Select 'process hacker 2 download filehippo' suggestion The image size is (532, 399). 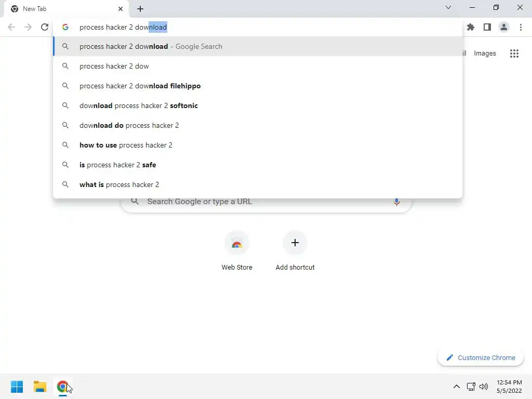(258, 86)
